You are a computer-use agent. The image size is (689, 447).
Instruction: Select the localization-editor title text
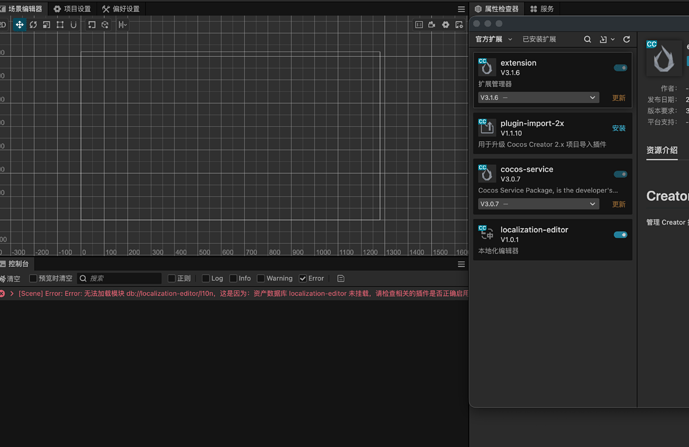pos(534,229)
